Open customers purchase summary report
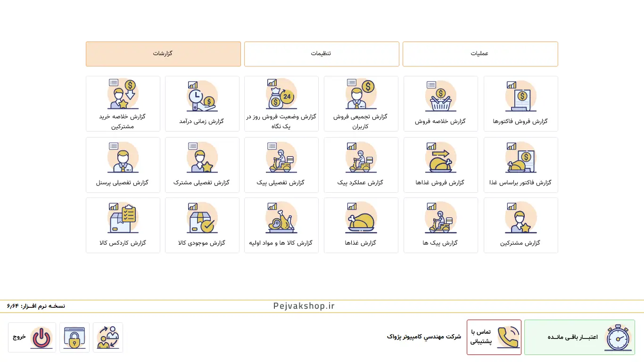644x362 pixels. coord(123,104)
